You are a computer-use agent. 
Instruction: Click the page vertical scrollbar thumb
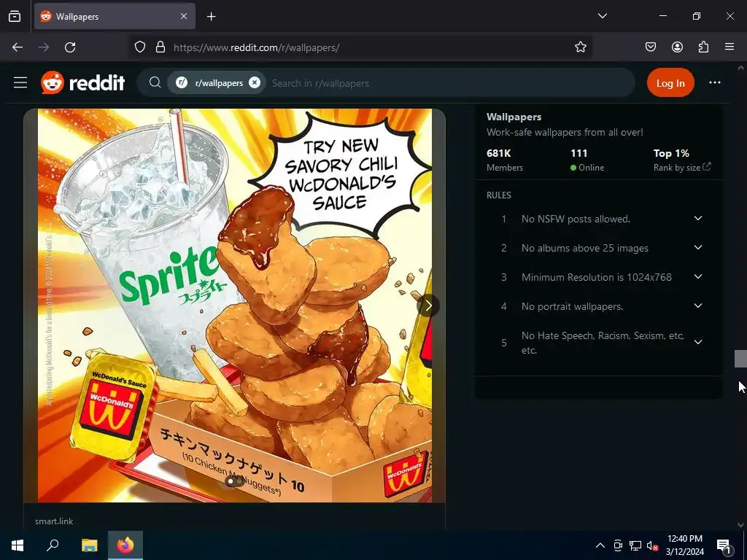[740, 359]
